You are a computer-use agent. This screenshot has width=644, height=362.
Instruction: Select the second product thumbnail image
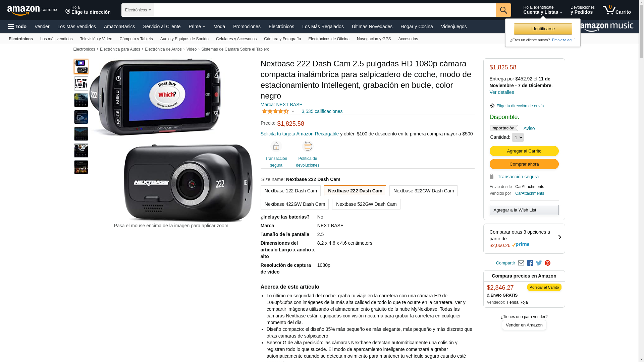pos(81,83)
